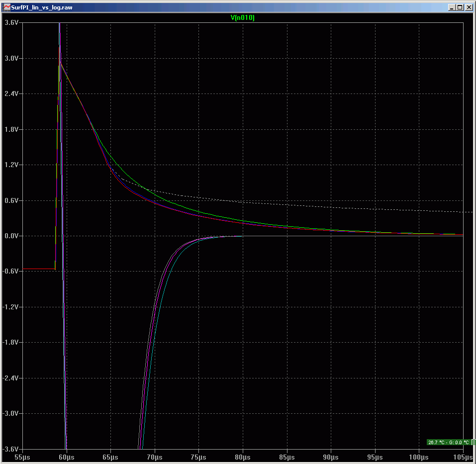
Task: Click the LTspice waveform icon in title bar
Action: click(6, 7)
